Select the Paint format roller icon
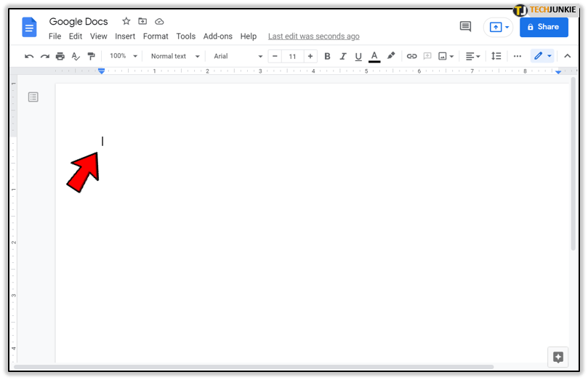 click(91, 56)
